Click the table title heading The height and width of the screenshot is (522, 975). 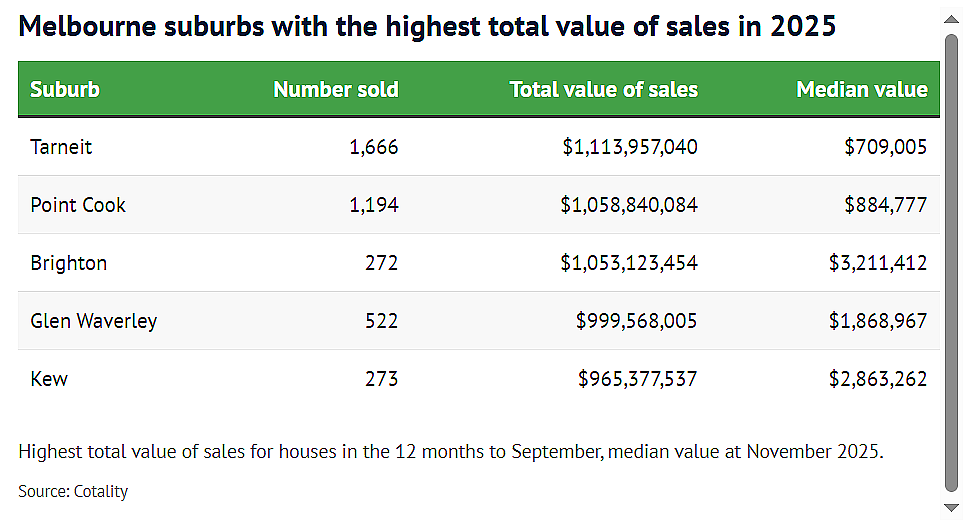[427, 27]
